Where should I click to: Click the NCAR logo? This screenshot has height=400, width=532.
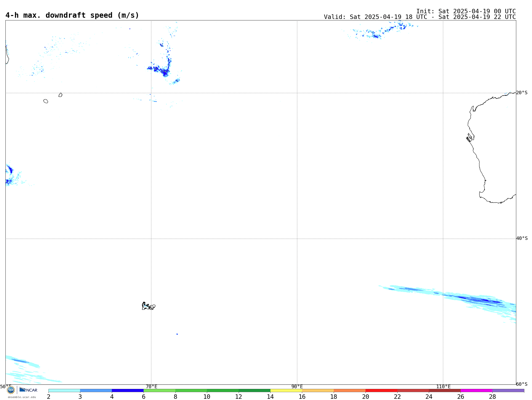tap(28, 390)
